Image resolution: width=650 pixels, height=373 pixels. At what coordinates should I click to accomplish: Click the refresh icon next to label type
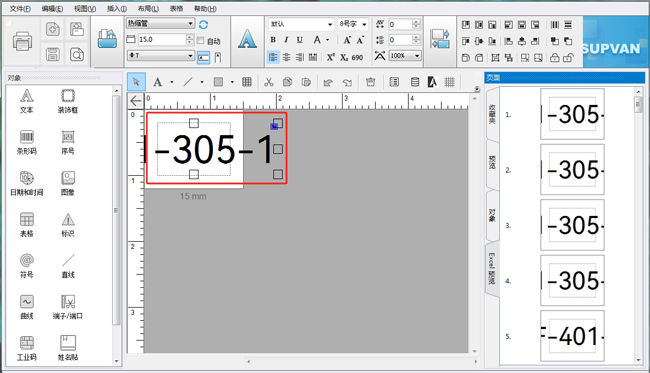(203, 24)
